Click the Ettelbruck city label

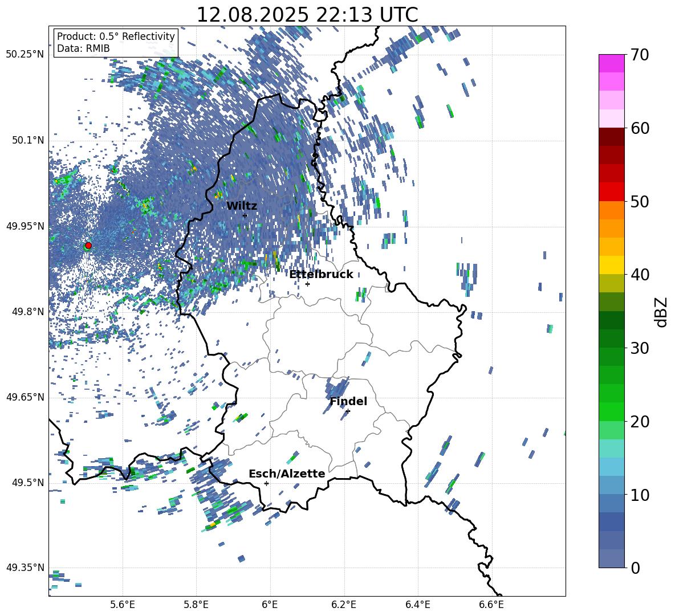(321, 275)
